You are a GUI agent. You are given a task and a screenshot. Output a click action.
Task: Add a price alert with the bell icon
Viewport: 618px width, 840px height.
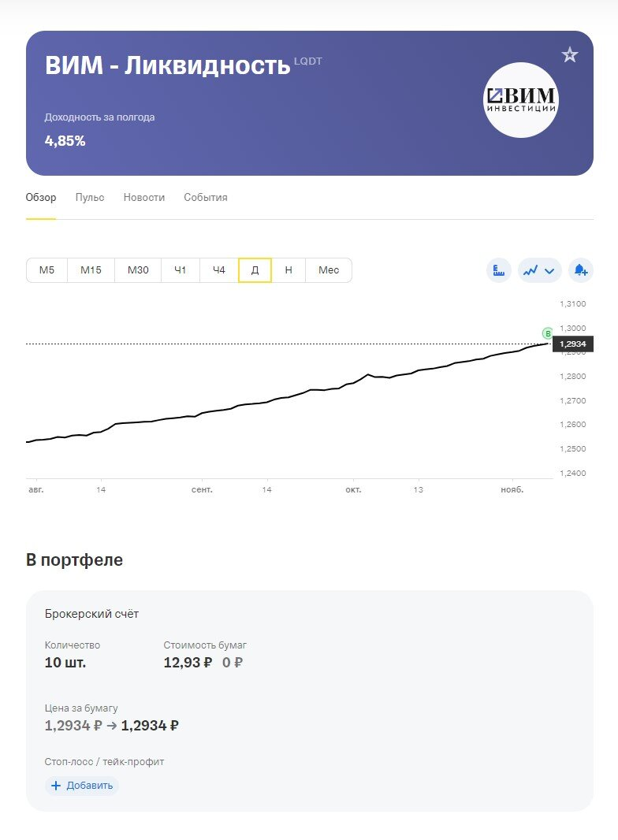580,270
